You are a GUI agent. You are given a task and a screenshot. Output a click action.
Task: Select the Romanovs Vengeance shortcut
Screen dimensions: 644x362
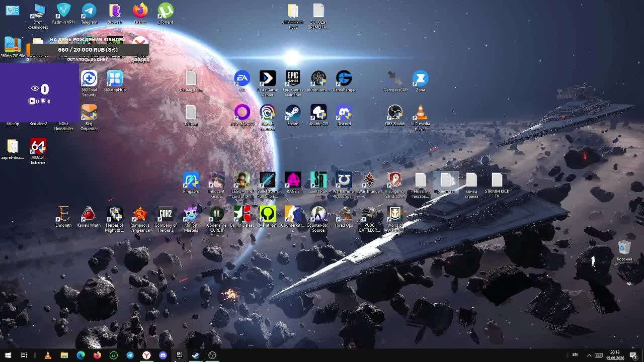[x=140, y=219]
